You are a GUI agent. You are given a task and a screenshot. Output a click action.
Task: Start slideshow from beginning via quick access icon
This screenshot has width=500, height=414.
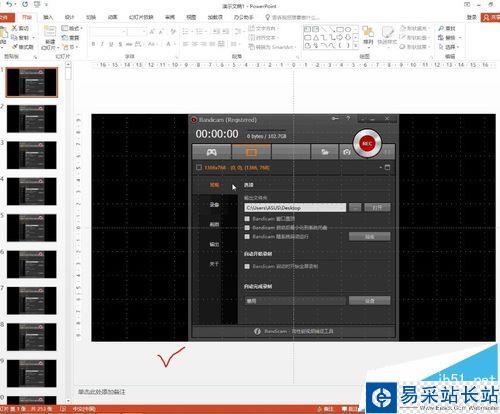click(x=37, y=4)
